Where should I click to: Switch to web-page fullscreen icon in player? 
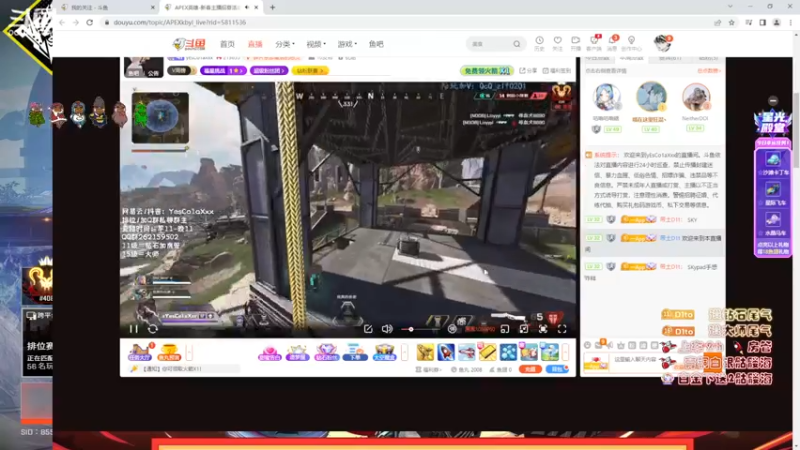(x=543, y=329)
